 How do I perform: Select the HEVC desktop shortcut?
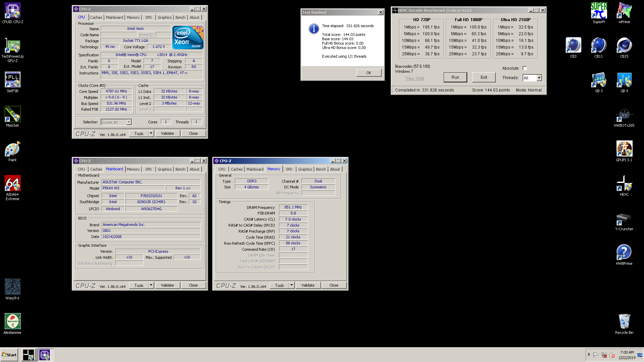(624, 186)
